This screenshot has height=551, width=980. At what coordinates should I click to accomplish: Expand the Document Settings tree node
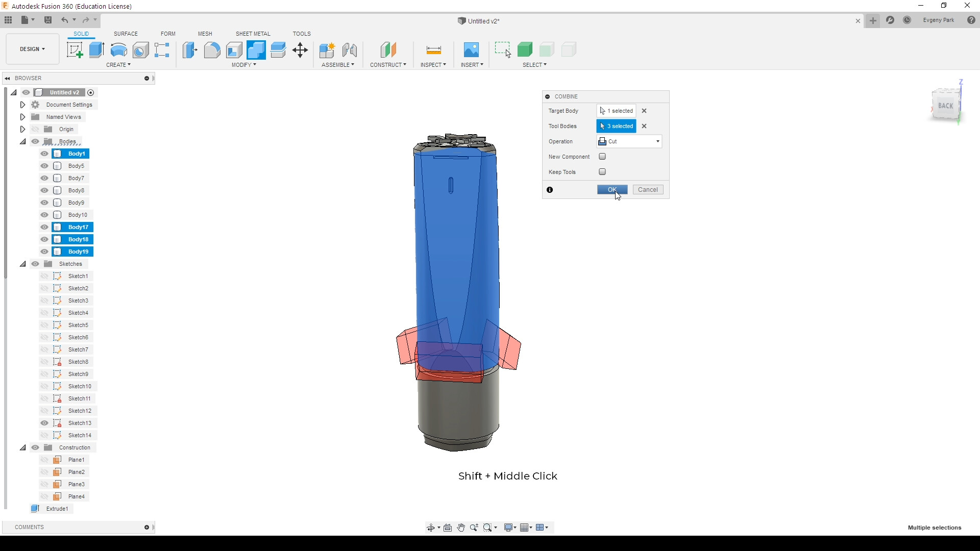pyautogui.click(x=22, y=105)
